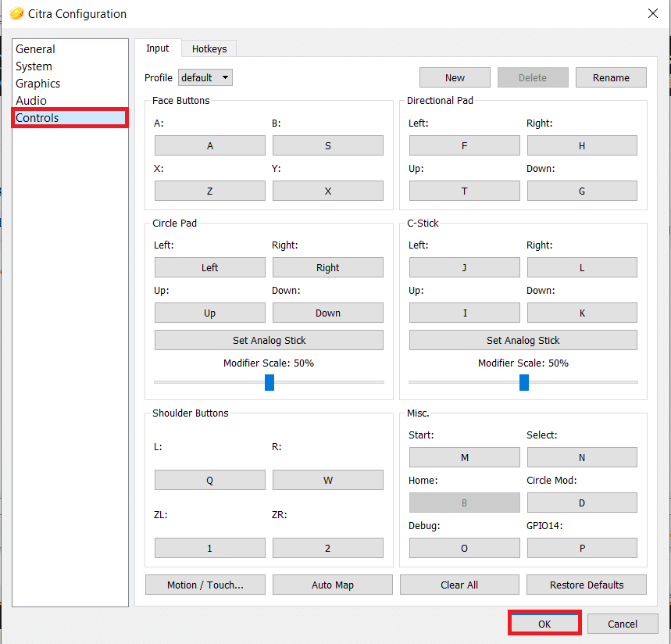The width and height of the screenshot is (671, 644).
Task: Click the Cancel button
Action: pos(623,624)
